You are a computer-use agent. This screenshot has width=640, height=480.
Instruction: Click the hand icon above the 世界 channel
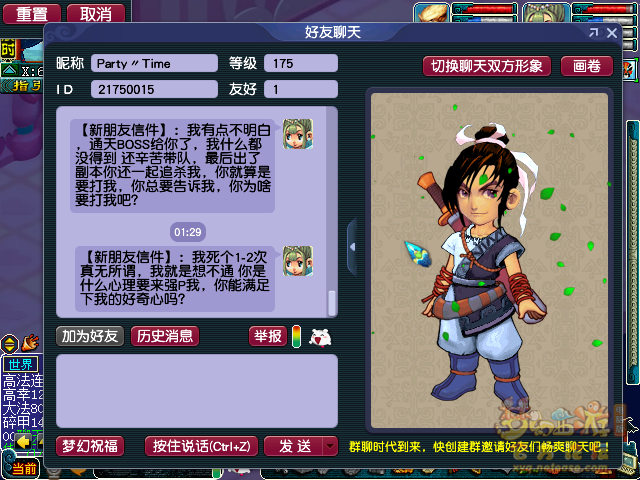click(30, 344)
